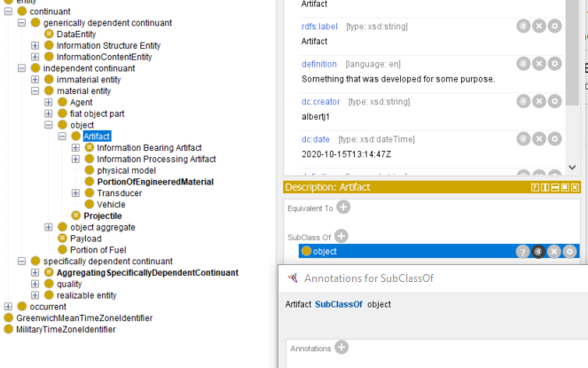This screenshot has width=588, height=368.
Task: Select PortionOfEngineeredMaterial in class hierarchy
Action: 148,182
